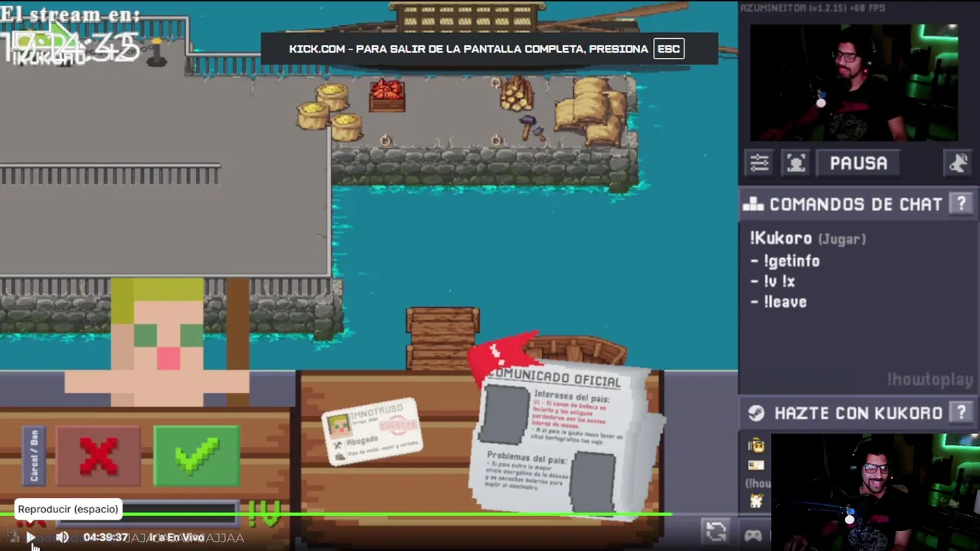Click the green !V label
This screenshot has width=980, height=551.
click(x=265, y=514)
